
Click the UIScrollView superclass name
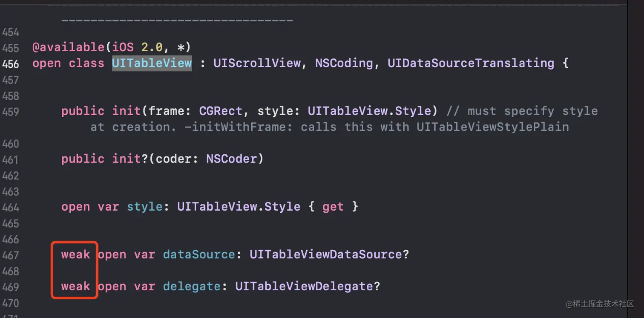257,64
